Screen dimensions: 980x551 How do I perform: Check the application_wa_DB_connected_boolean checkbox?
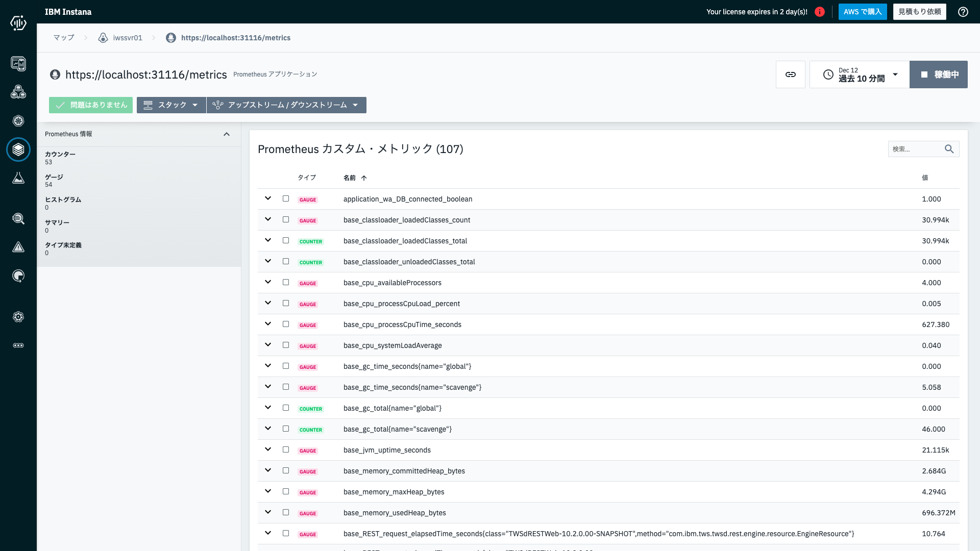tap(286, 198)
